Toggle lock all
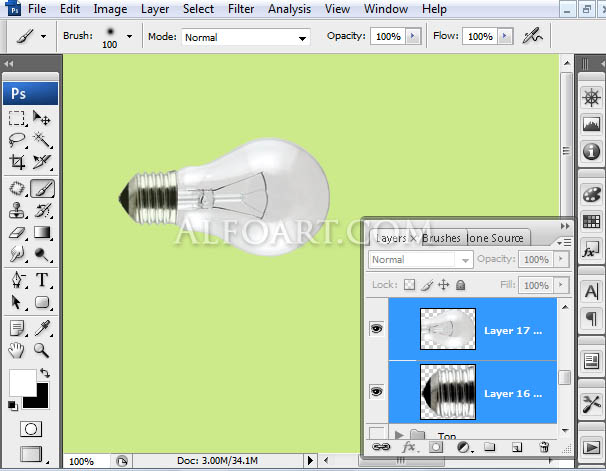Screen dimensions: 606x471 460,285
